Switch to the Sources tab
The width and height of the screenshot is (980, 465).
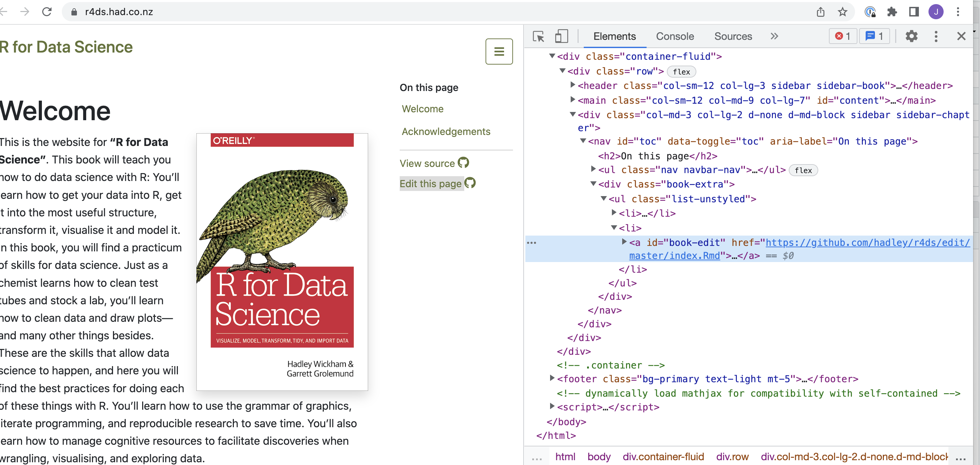pos(733,36)
